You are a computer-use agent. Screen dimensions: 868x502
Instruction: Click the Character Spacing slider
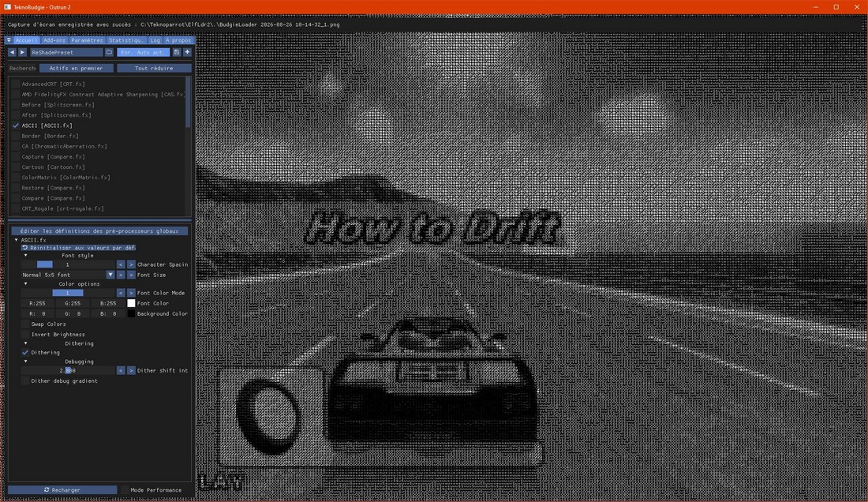(68, 264)
